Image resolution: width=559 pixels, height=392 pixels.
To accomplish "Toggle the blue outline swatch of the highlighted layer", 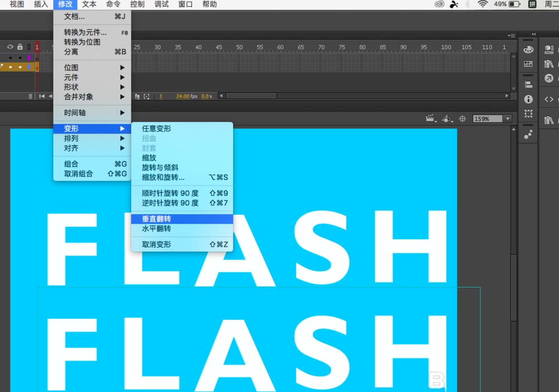I will pos(29,67).
